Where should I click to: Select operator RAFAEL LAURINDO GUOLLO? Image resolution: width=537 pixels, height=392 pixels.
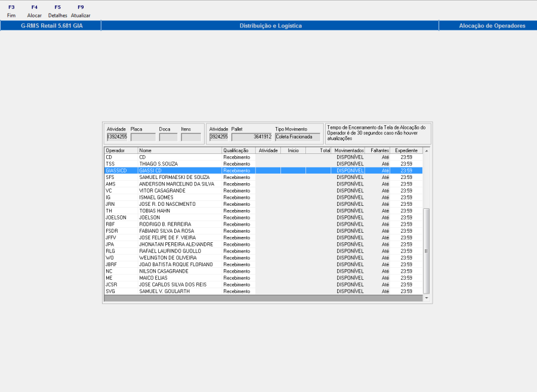(263, 251)
